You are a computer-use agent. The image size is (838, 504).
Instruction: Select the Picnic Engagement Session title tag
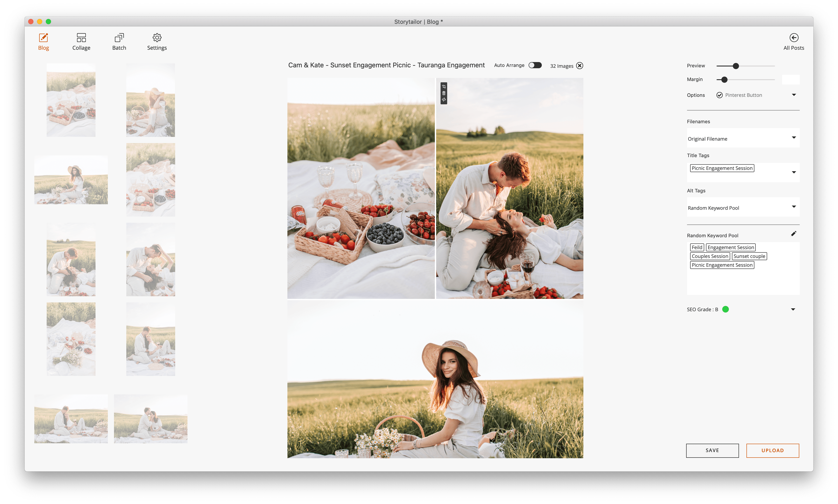pyautogui.click(x=722, y=168)
